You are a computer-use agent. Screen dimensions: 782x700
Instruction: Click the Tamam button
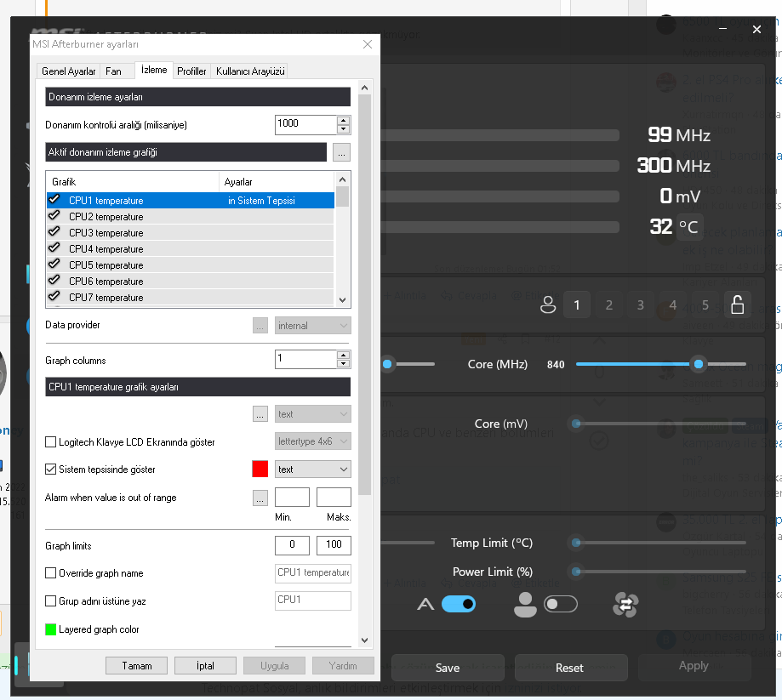click(x=137, y=666)
